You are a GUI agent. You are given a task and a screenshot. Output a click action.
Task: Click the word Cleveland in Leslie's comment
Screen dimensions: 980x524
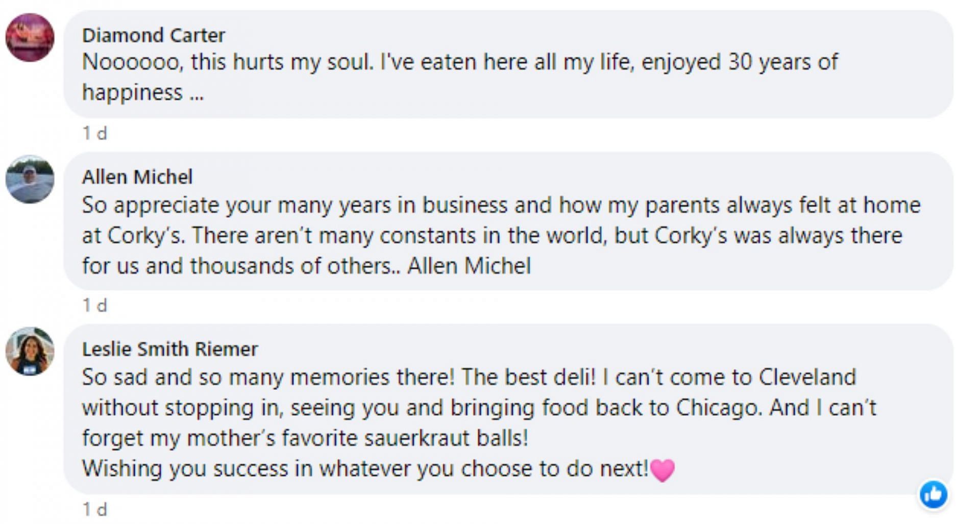pyautogui.click(x=807, y=378)
